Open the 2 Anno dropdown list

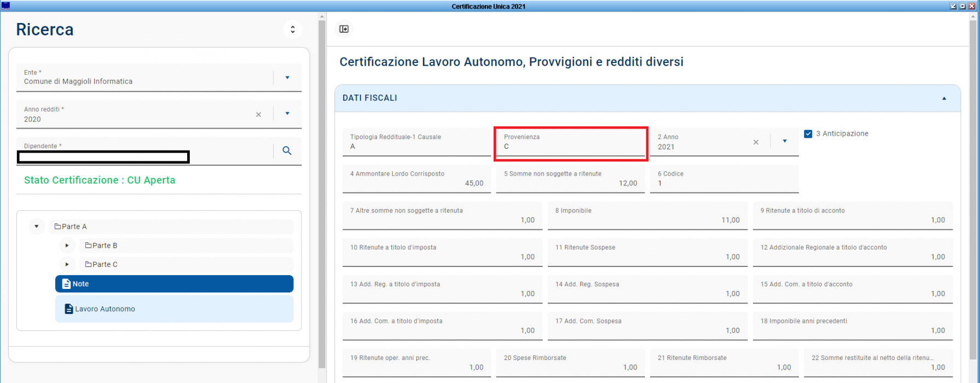785,141
